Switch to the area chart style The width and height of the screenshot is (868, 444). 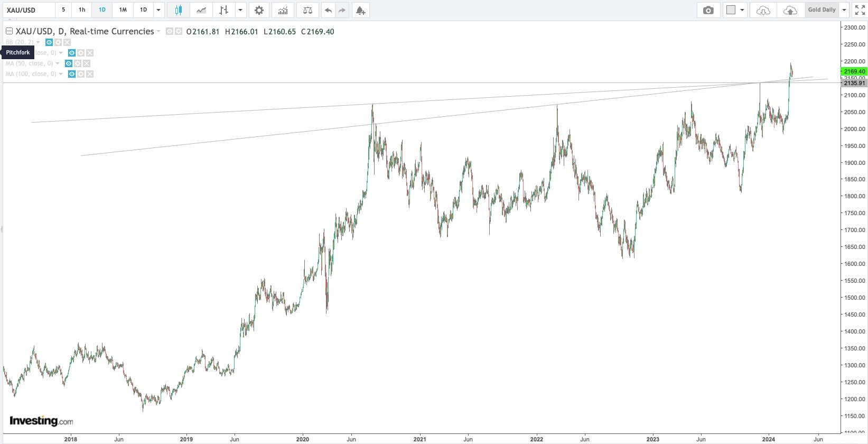click(201, 10)
